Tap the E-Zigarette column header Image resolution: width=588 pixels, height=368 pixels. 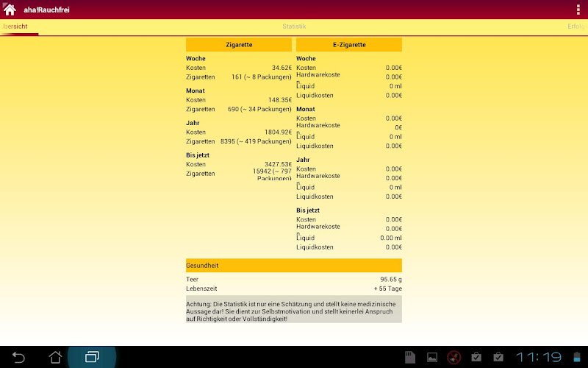349,45
